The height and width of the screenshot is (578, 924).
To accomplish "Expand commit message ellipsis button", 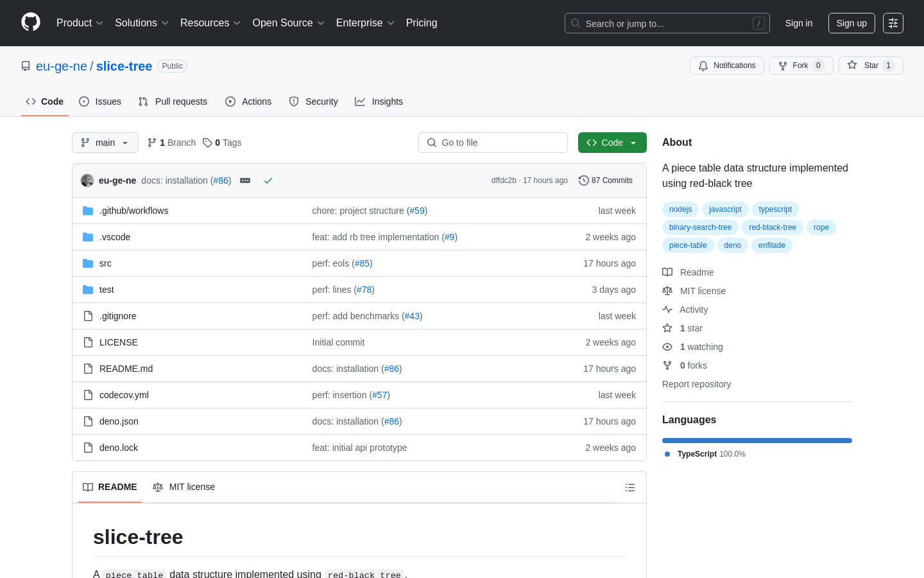I will tap(245, 180).
